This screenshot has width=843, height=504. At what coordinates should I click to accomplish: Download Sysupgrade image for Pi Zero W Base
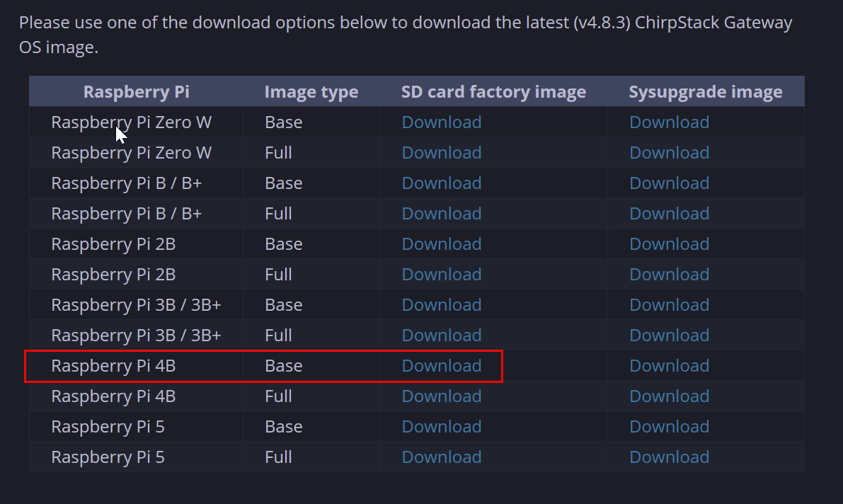tap(669, 122)
